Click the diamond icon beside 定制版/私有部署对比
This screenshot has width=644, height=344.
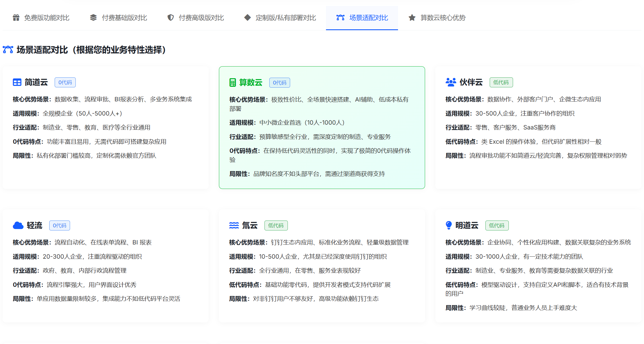tap(247, 18)
